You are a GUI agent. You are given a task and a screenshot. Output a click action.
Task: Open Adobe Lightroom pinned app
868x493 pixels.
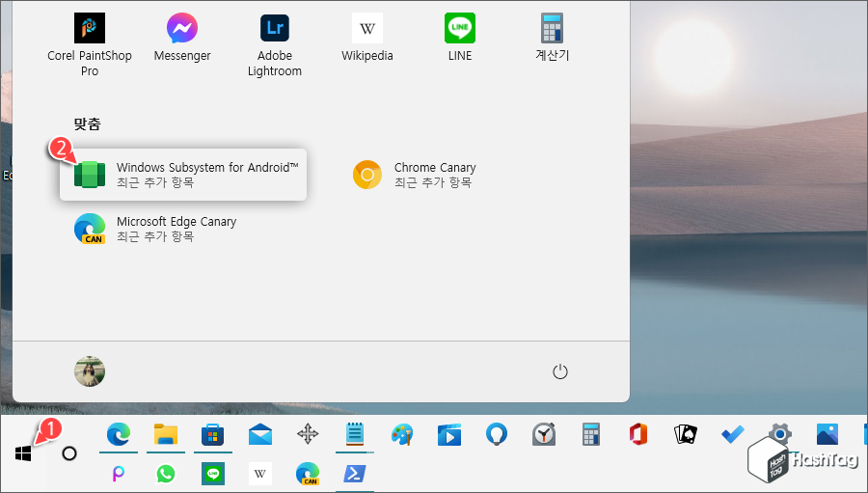coord(275,45)
